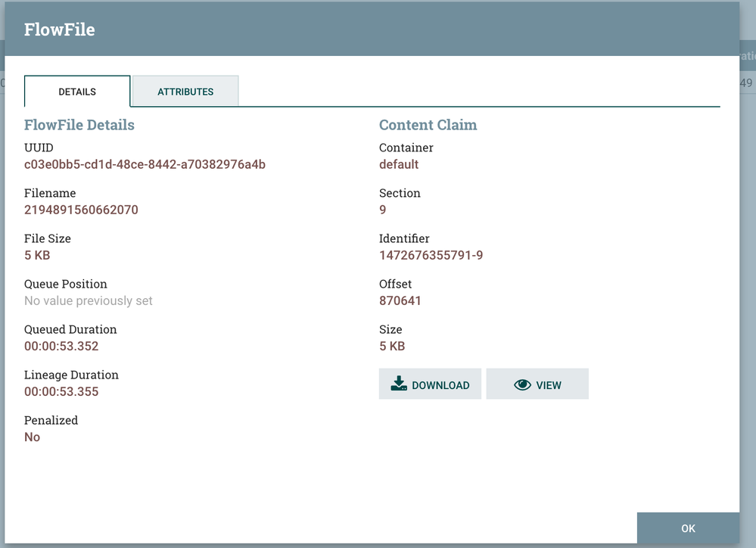
Task: Click the Identifier label
Action: point(404,238)
